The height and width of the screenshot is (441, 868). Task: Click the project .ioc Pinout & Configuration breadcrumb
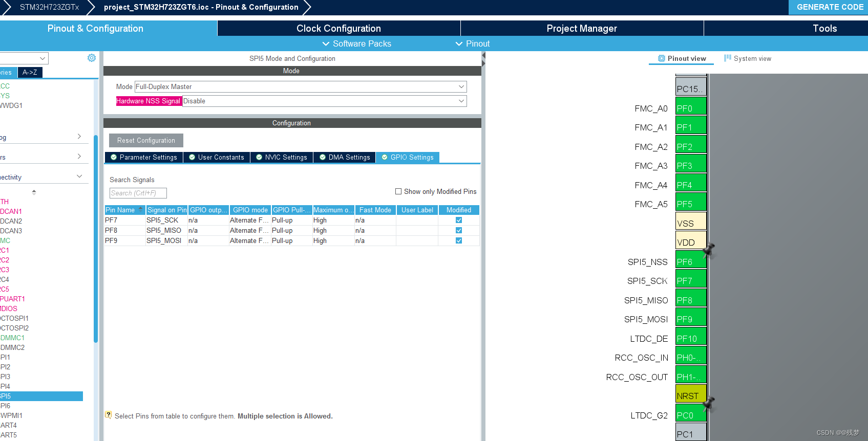pyautogui.click(x=201, y=7)
